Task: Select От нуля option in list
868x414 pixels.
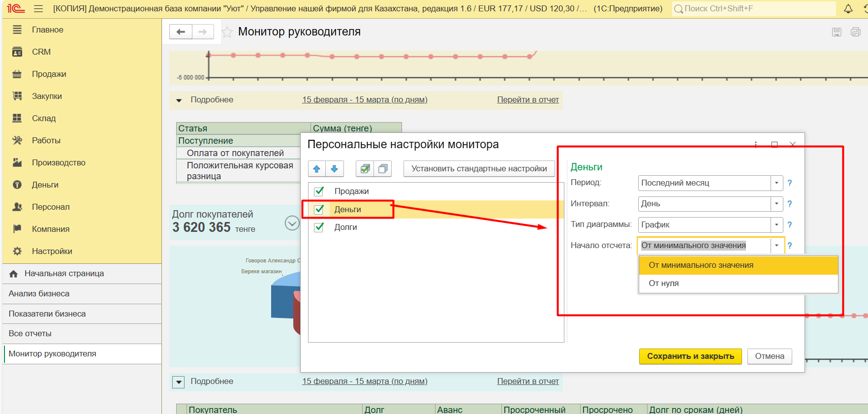Action: click(x=663, y=284)
